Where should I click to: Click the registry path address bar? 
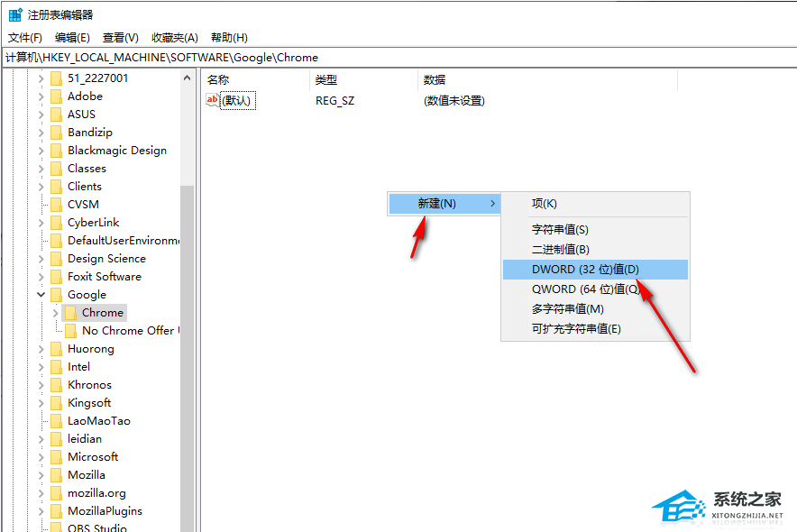point(398,58)
